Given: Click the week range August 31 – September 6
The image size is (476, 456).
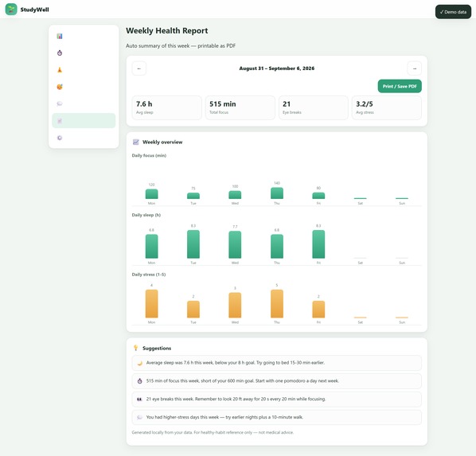Looking at the screenshot, I should (276, 68).
